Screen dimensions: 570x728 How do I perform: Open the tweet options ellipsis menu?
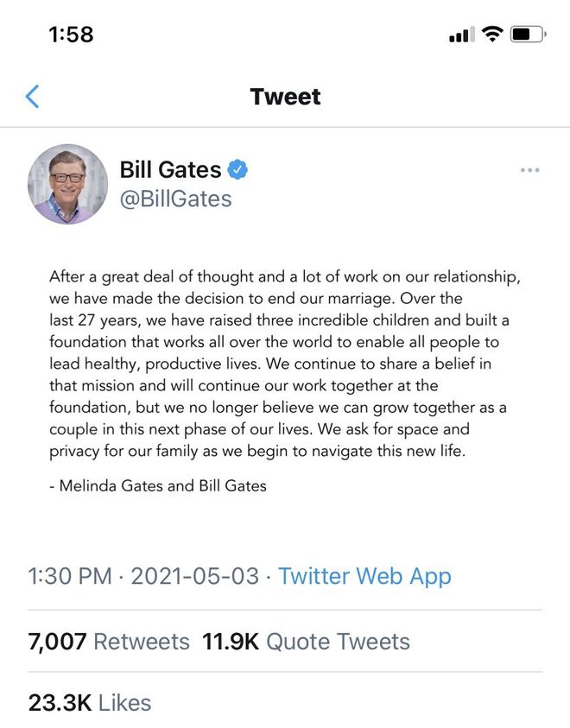[x=529, y=170]
